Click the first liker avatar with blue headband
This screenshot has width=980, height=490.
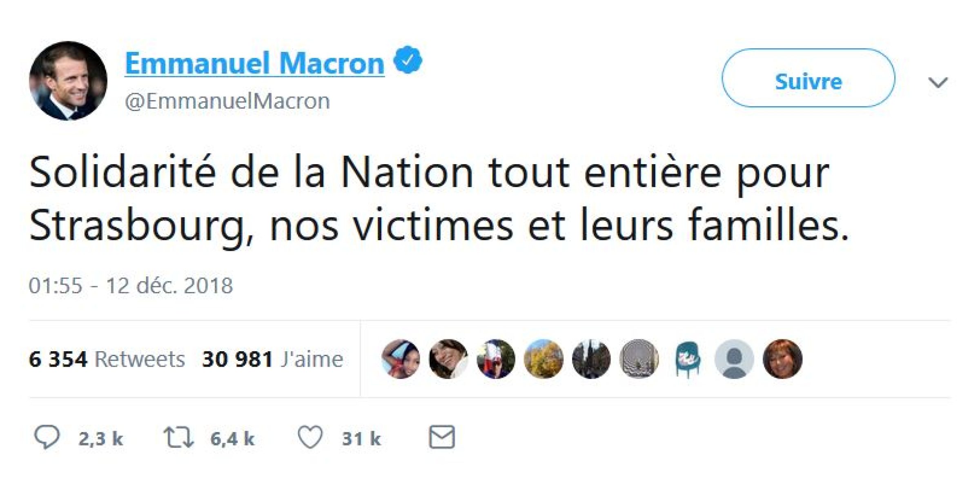tap(401, 359)
